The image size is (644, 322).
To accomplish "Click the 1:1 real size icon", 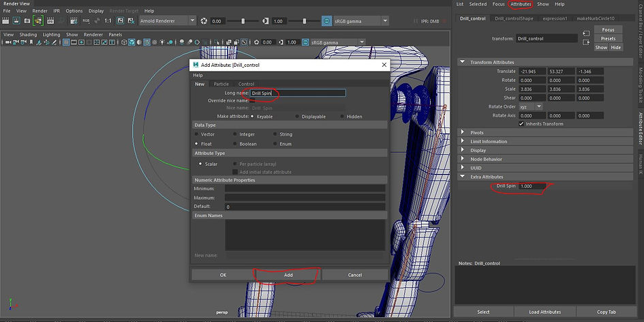I will click(x=108, y=20).
